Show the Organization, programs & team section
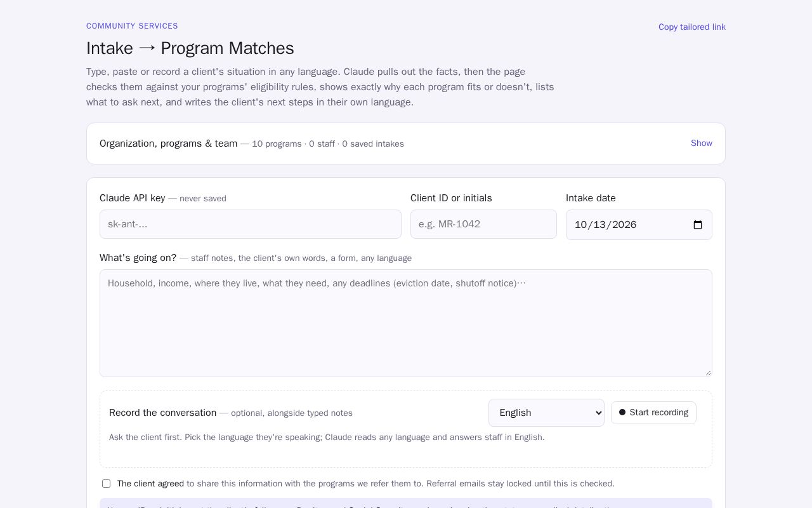Screen dimensions: 812x508 [x=701, y=144]
